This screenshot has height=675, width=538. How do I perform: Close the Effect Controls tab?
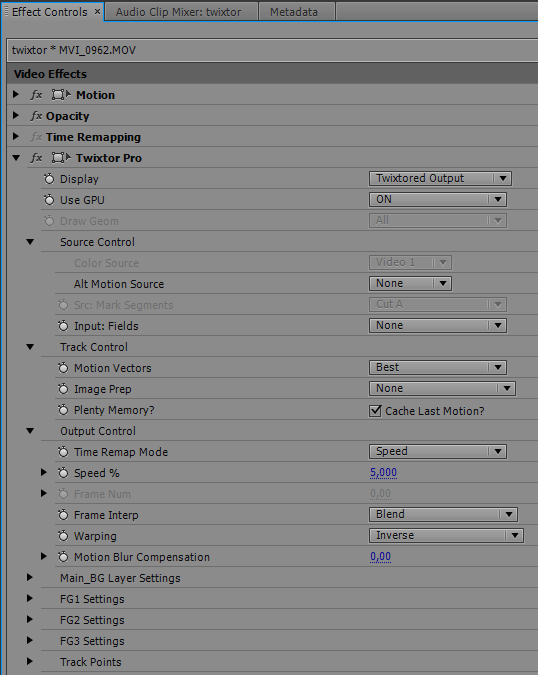97,11
